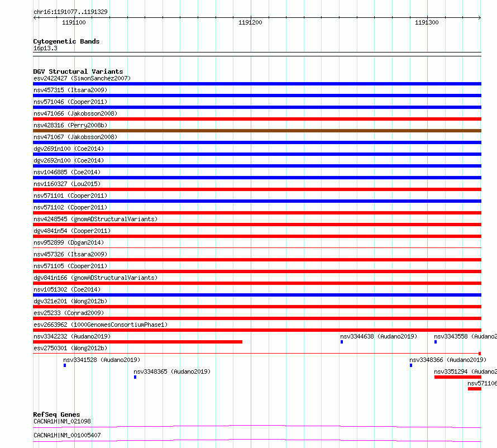The height and width of the screenshot is (448, 497).
Task: Open the nsv428316 (Perry2008b) label
Action: click(70, 125)
